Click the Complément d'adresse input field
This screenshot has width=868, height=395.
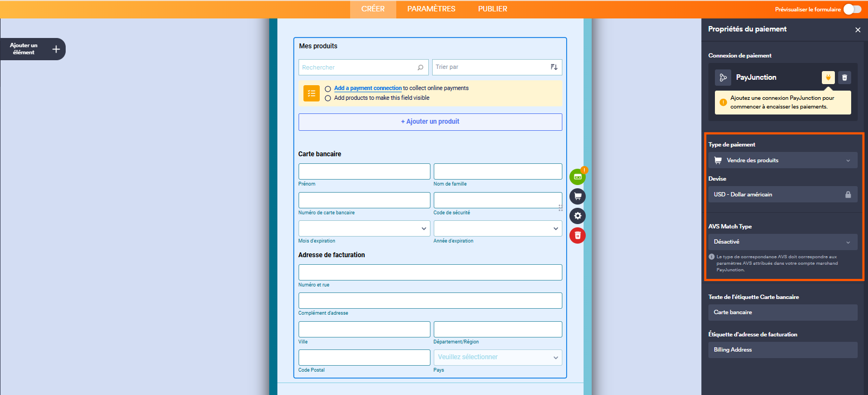point(430,301)
